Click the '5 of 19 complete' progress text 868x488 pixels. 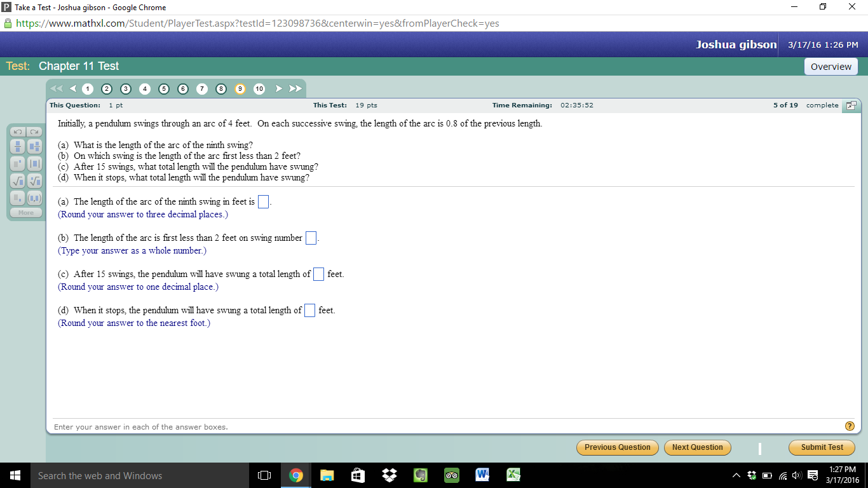[x=806, y=105]
